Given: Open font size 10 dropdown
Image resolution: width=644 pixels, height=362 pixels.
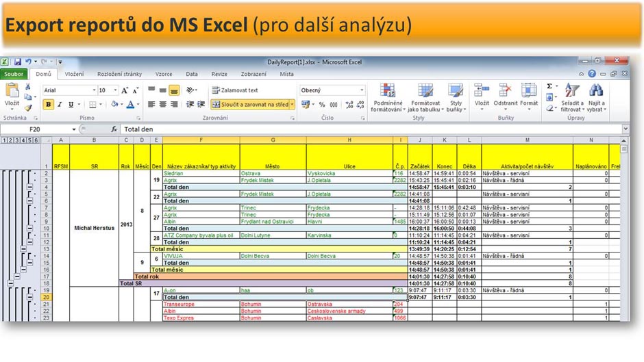Looking at the screenshot, I should click(x=115, y=90).
